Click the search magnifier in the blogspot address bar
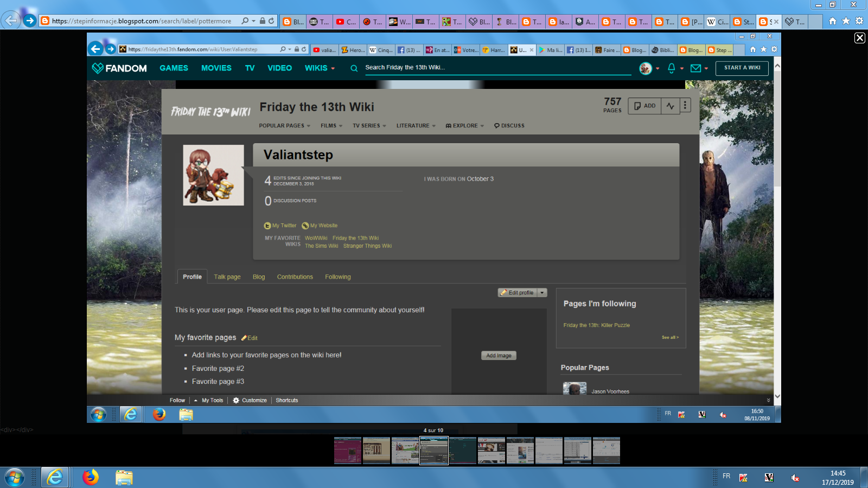The image size is (868, 488). click(245, 21)
